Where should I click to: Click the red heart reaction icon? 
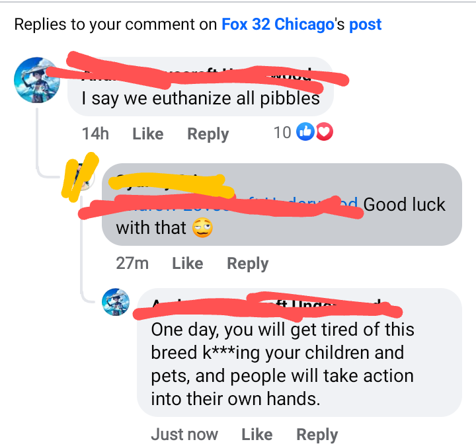coord(324,131)
